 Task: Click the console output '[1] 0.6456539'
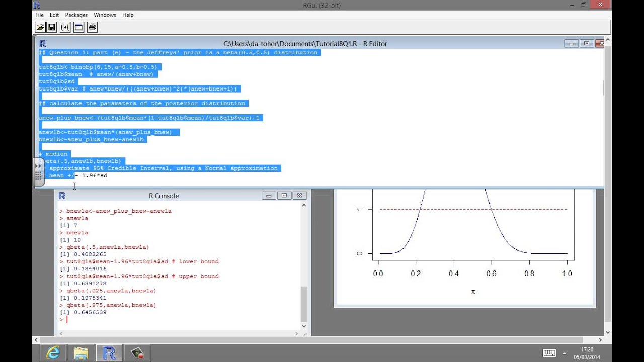(x=83, y=312)
